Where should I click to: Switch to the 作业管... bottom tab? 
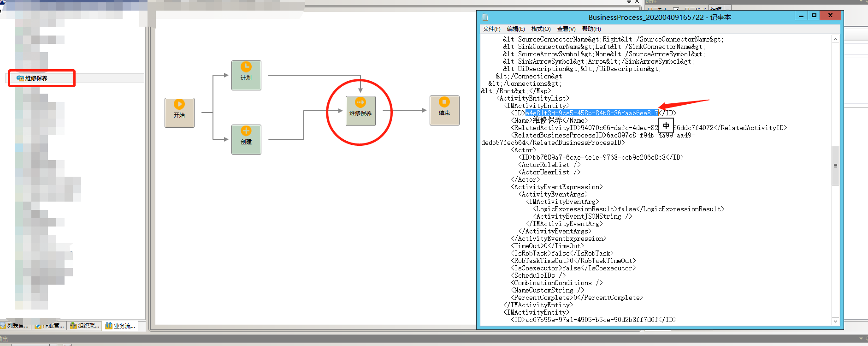click(x=50, y=326)
